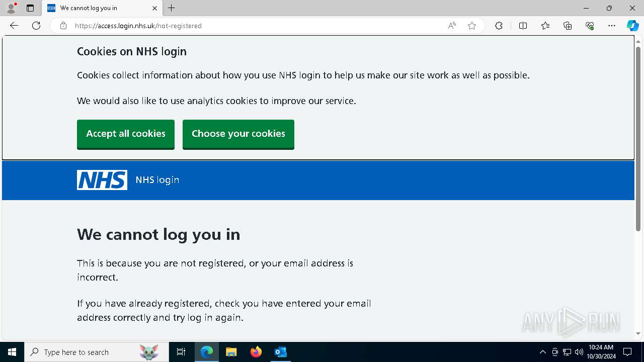Viewport: 644px width, 362px height.
Task: Open File Explorer from the taskbar
Action: click(231, 352)
